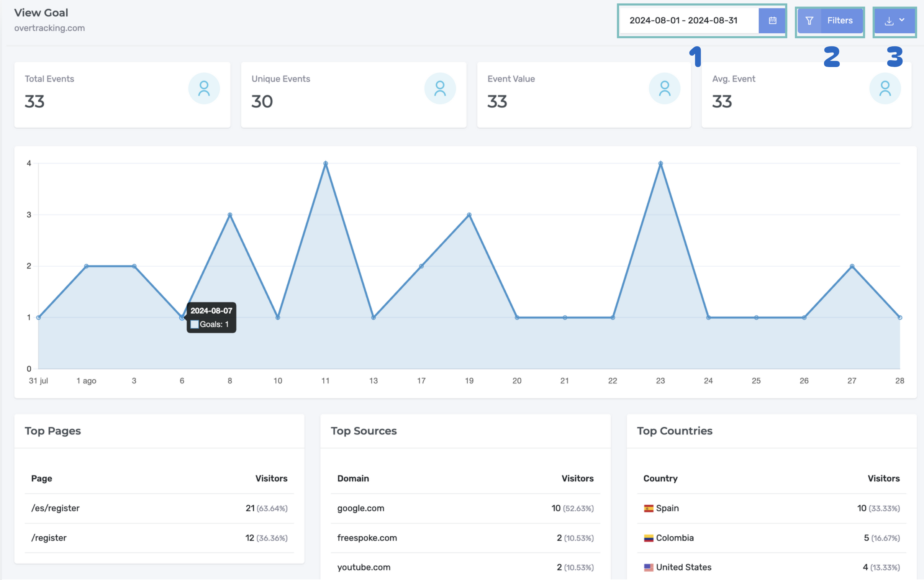The image size is (924, 580).
Task: Click the Spain flag icon
Action: click(649, 509)
